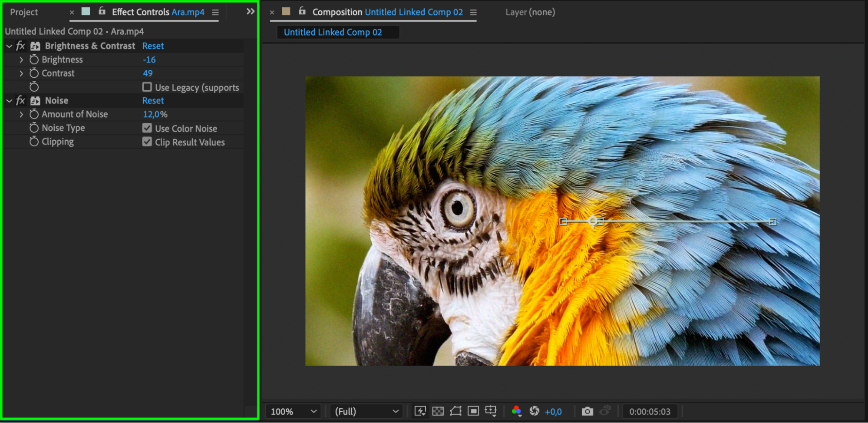Toggle the transparency grid icon

[438, 411]
